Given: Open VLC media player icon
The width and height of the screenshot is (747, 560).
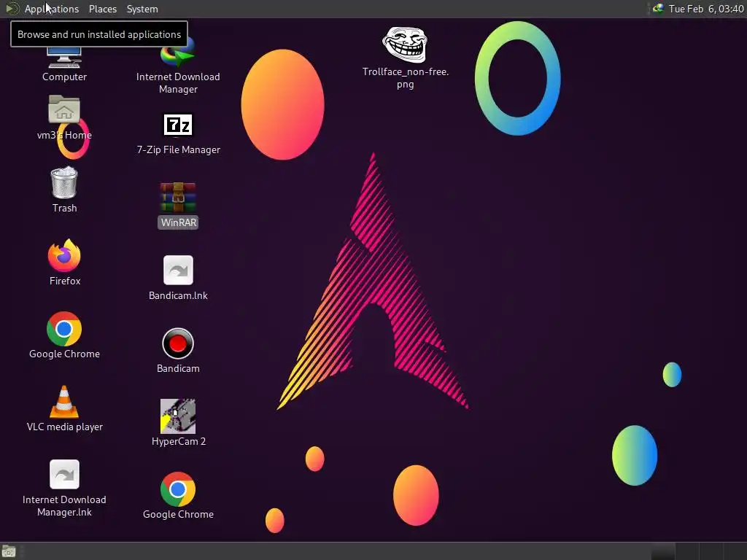Looking at the screenshot, I should point(64,402).
